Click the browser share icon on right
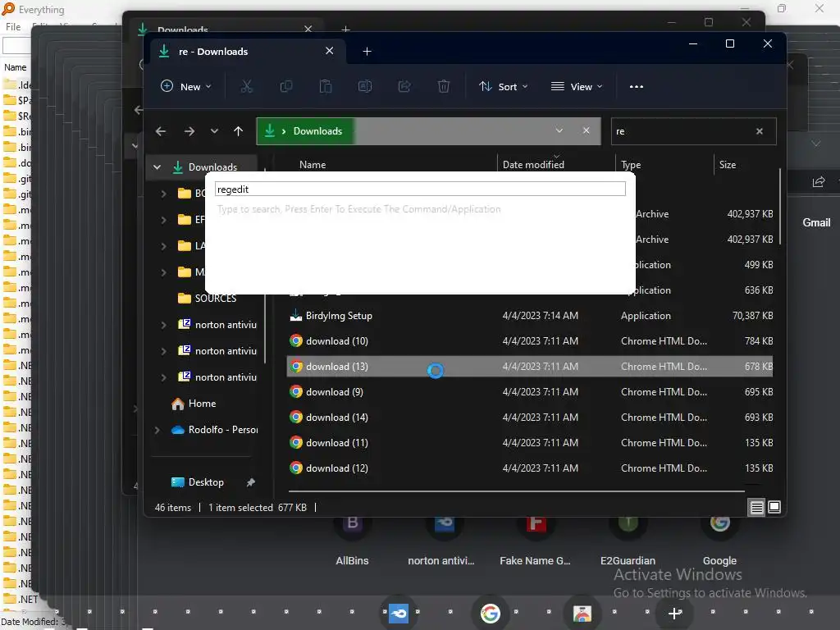 click(818, 182)
